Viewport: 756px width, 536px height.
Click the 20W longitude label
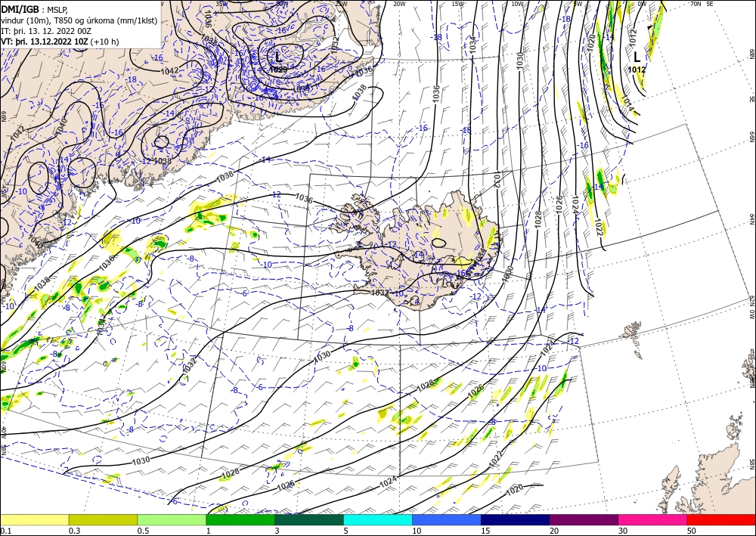[399, 4]
